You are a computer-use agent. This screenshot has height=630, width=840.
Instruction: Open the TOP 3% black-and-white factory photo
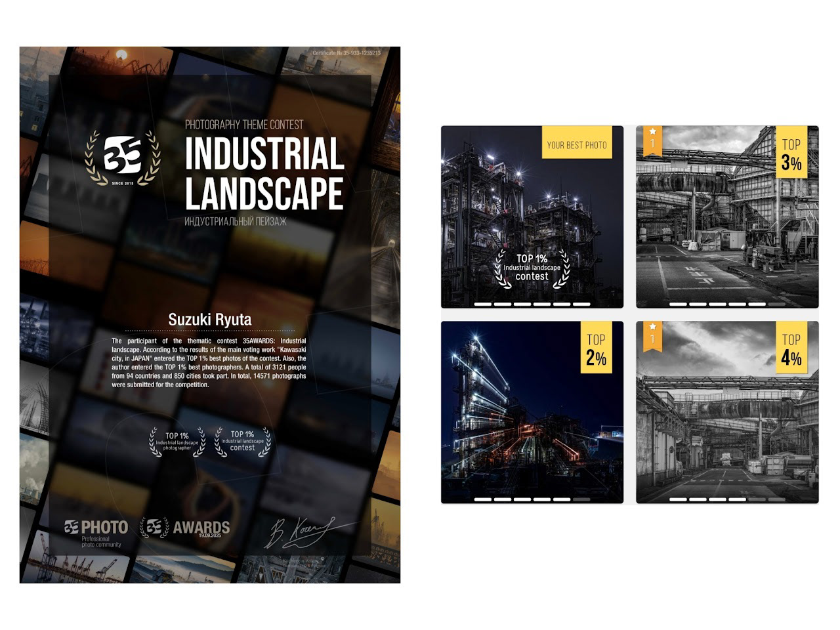727,217
